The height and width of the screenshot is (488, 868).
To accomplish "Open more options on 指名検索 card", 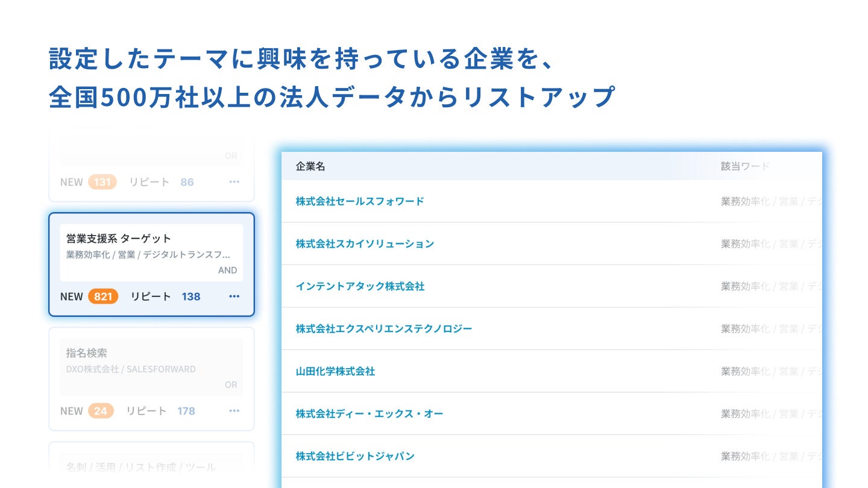I will pyautogui.click(x=234, y=411).
